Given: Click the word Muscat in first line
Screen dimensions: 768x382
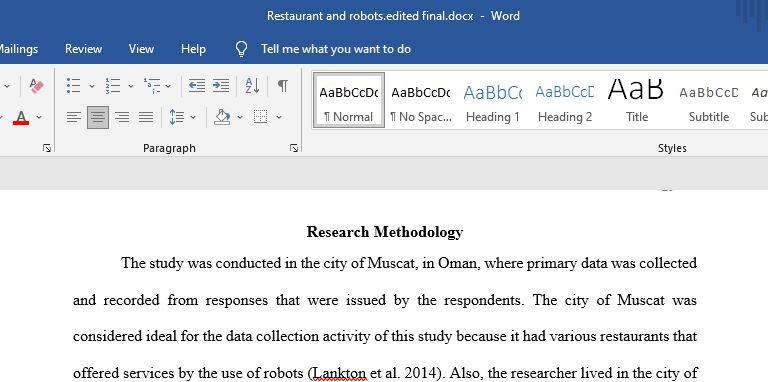Looking at the screenshot, I should pyautogui.click(x=392, y=263).
